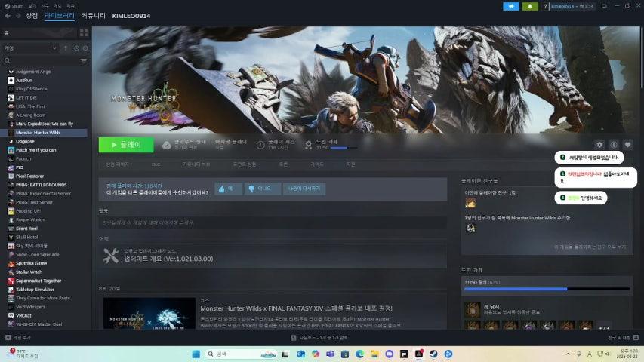Go forward with the right arrow navigation icon
The width and height of the screenshot is (644, 362).
(18, 16)
